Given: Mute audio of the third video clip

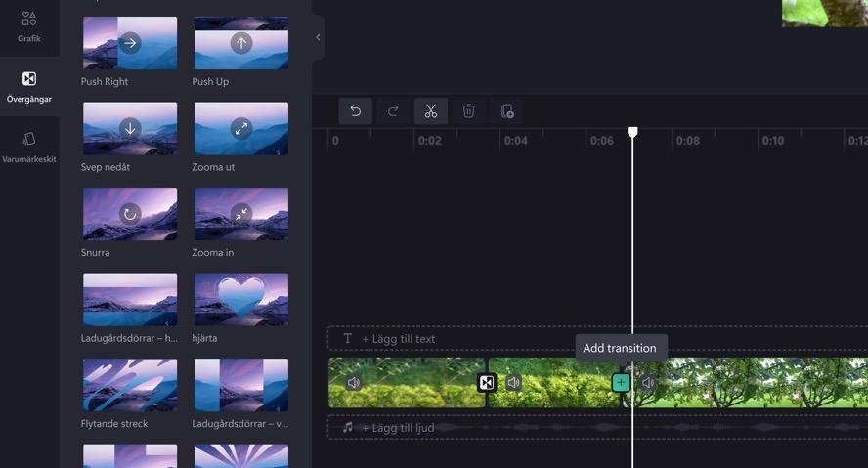Looking at the screenshot, I should 648,382.
